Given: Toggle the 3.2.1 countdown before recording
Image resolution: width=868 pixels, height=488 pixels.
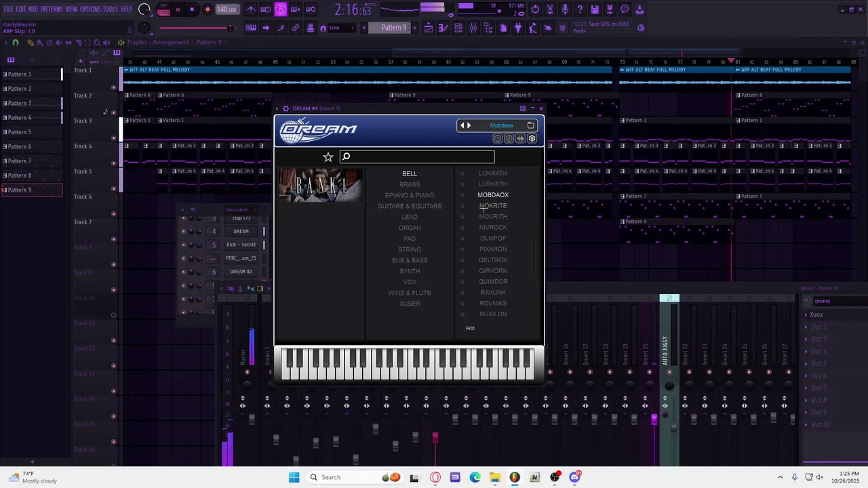Looking at the screenshot, I should 281,9.
